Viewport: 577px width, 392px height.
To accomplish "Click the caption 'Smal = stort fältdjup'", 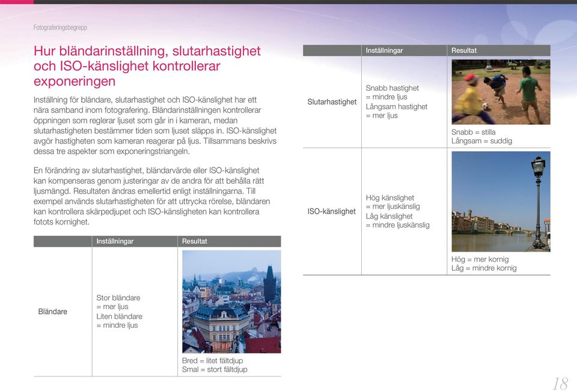I will pyautogui.click(x=215, y=369).
